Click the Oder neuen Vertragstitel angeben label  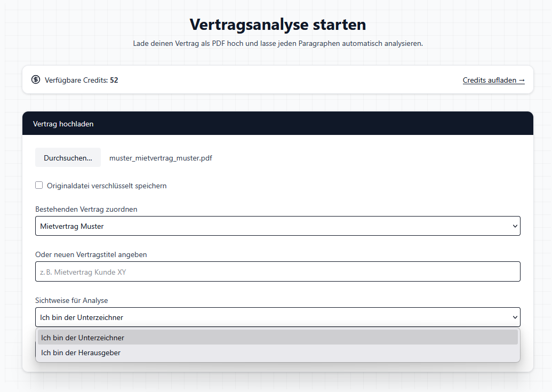tap(91, 254)
